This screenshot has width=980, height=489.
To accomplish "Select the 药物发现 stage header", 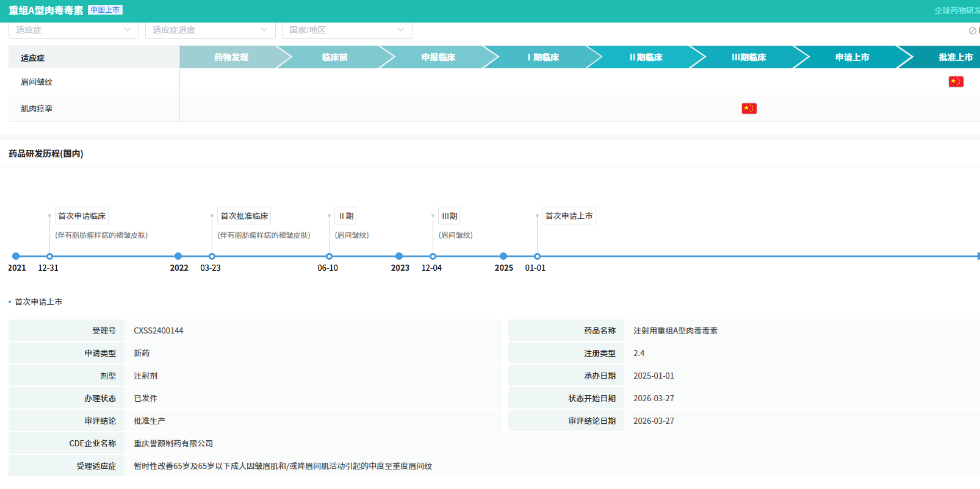I will click(x=231, y=57).
